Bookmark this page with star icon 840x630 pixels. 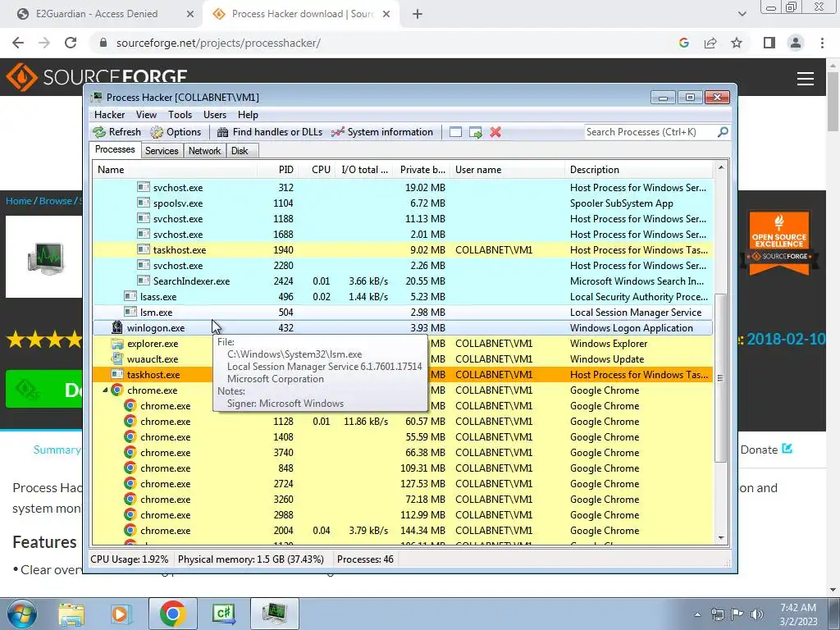pyautogui.click(x=737, y=43)
